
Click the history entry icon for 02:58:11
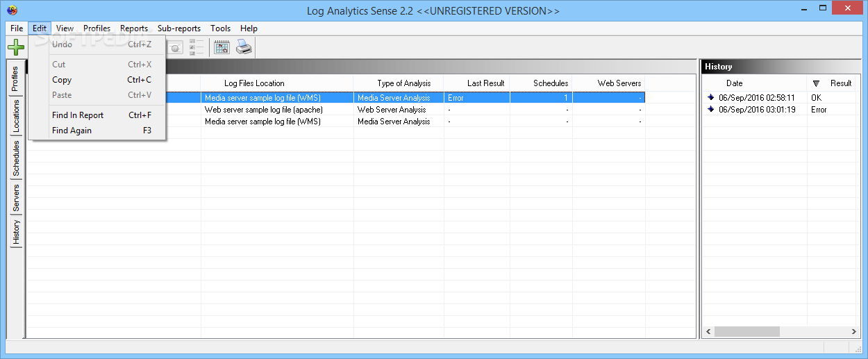click(711, 98)
